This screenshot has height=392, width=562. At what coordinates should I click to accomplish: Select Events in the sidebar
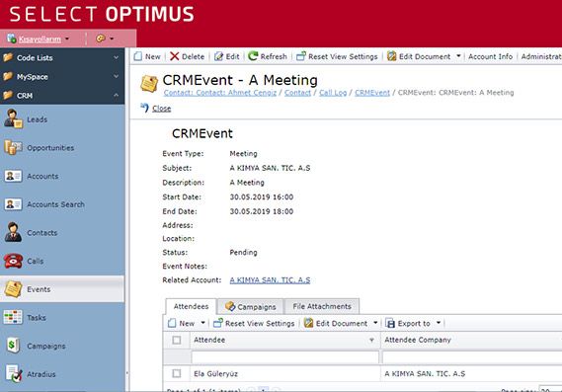62,288
